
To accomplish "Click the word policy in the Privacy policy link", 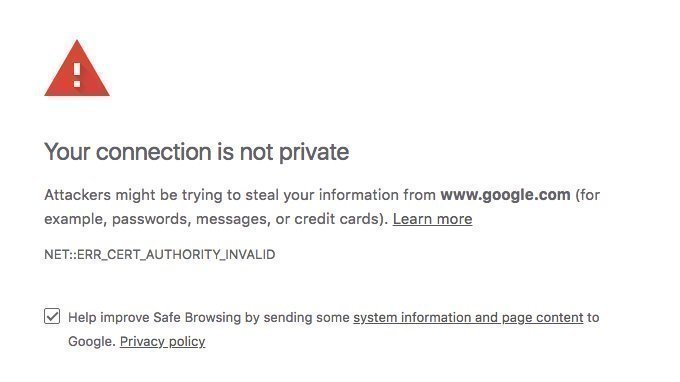I will pos(187,342).
